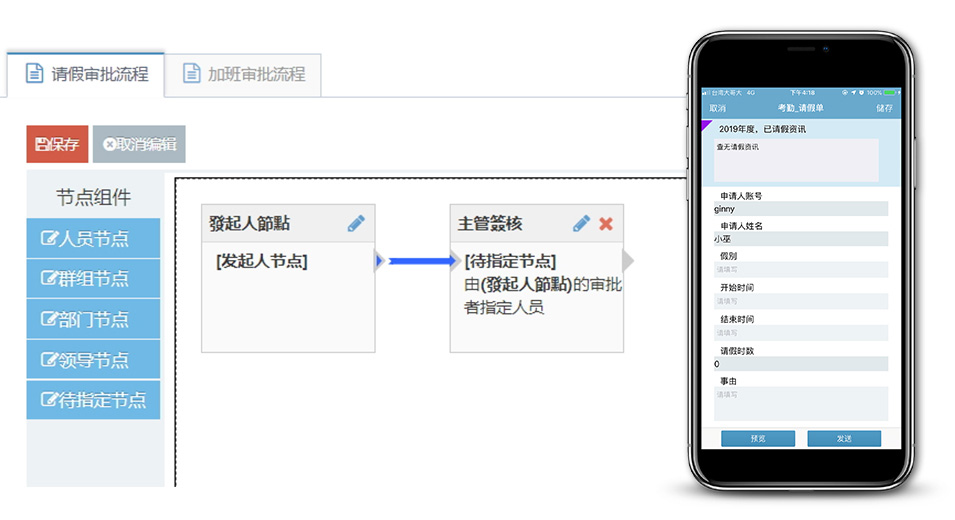Click the blue arrow connector between nodes
The height and width of the screenshot is (520, 955).
[420, 261]
